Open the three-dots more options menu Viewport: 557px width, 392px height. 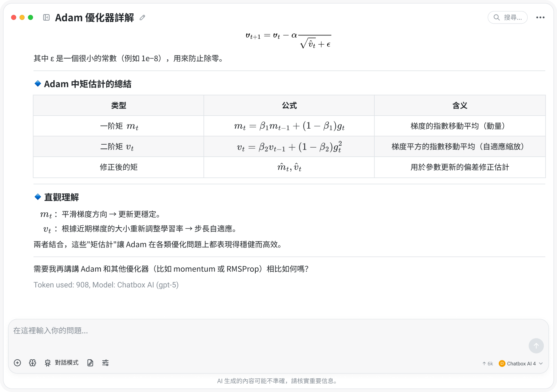(x=540, y=18)
